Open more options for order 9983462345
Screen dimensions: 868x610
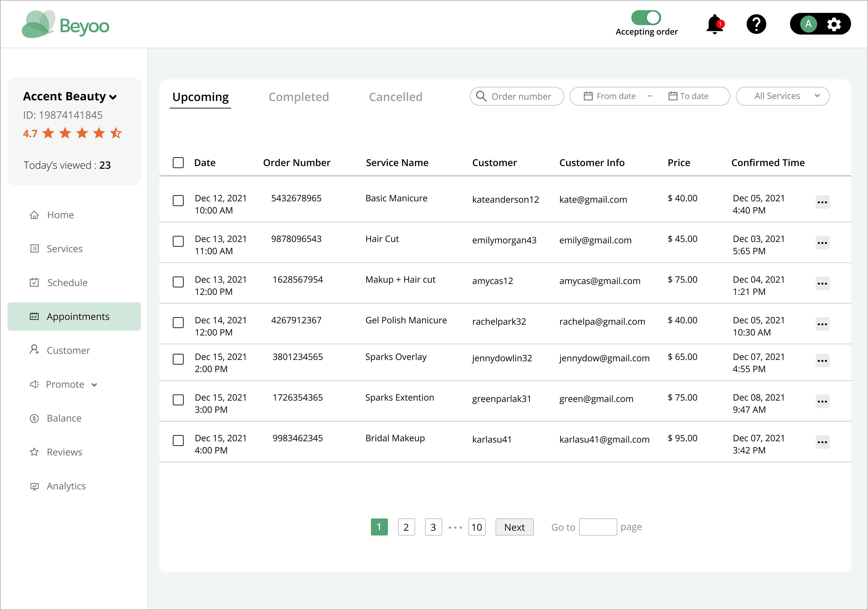click(x=822, y=442)
